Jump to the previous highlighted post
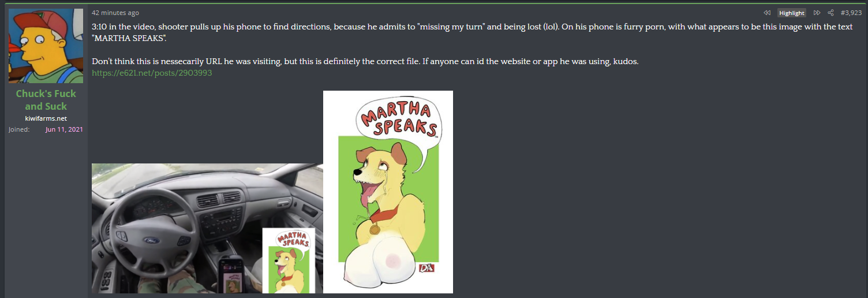 tap(767, 13)
